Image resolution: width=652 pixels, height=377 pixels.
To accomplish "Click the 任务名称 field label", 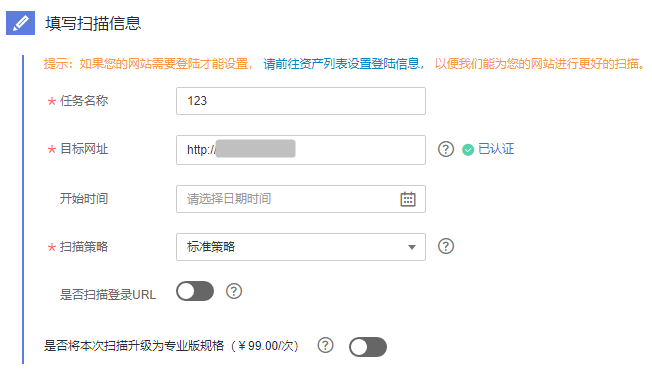I will (x=84, y=101).
